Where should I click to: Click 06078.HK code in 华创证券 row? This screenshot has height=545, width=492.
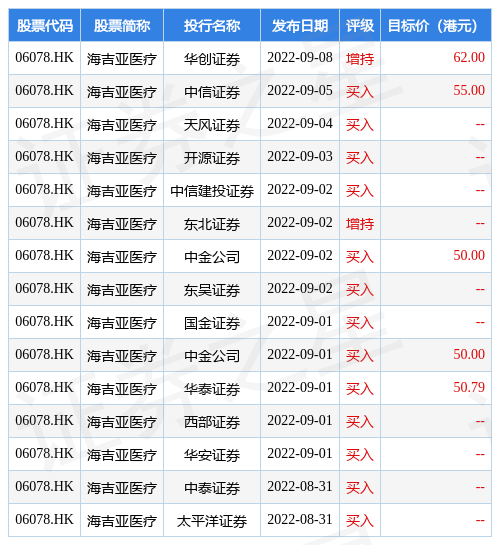click(44, 57)
